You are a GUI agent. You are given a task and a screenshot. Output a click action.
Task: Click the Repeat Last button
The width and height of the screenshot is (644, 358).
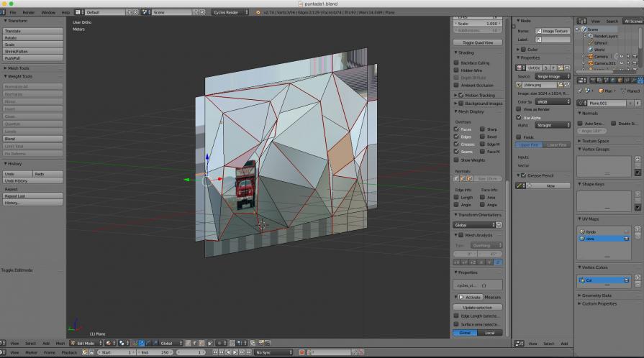(33, 196)
